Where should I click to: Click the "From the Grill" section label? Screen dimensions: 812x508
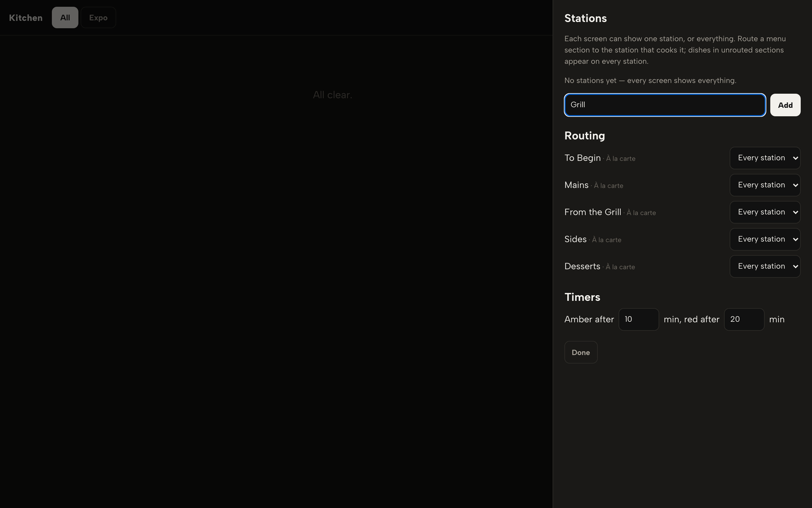pos(593,212)
